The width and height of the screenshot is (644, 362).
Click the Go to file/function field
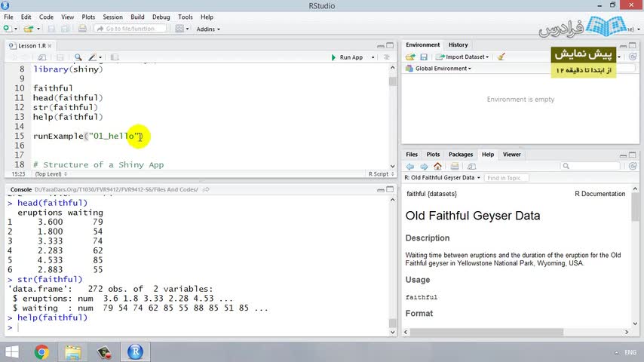click(x=130, y=29)
